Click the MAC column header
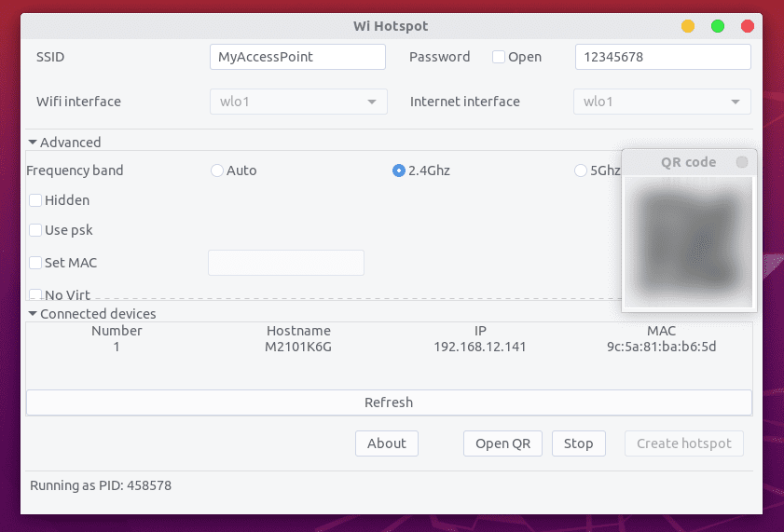This screenshot has width=784, height=532. pyautogui.click(x=662, y=331)
